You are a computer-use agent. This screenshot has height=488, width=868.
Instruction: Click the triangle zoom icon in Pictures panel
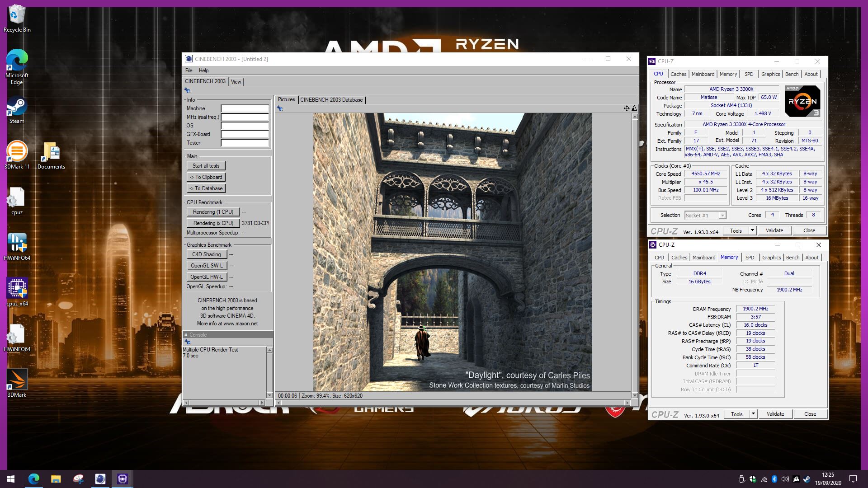tap(634, 108)
